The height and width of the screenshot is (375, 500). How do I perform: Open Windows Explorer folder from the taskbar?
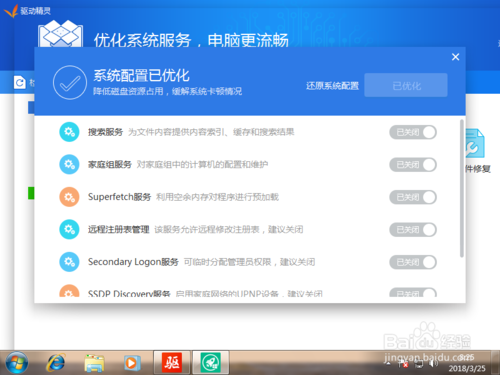[x=94, y=363]
